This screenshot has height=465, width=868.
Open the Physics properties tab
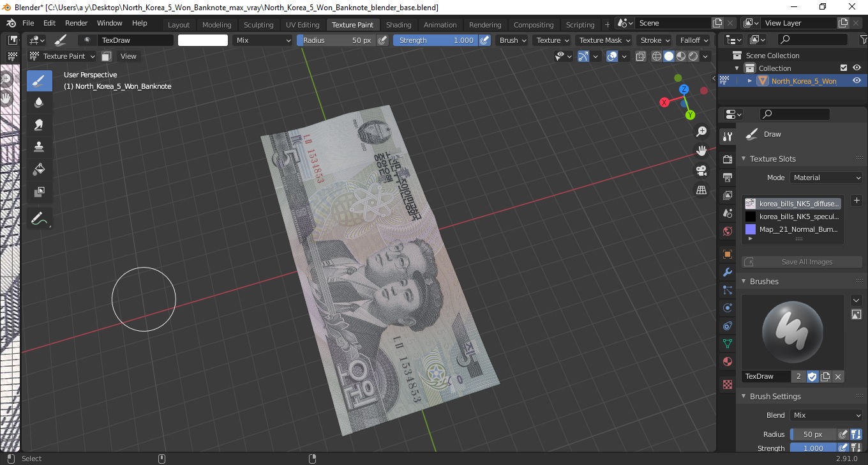coord(727,308)
